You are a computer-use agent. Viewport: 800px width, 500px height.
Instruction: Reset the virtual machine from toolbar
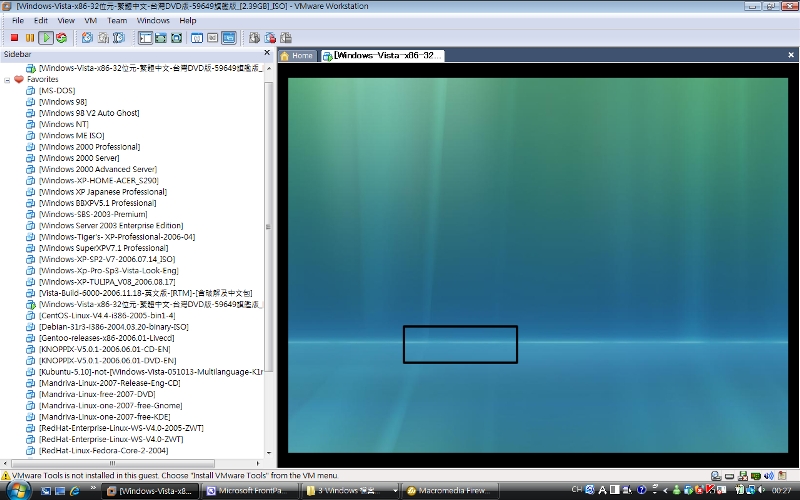tap(62, 38)
